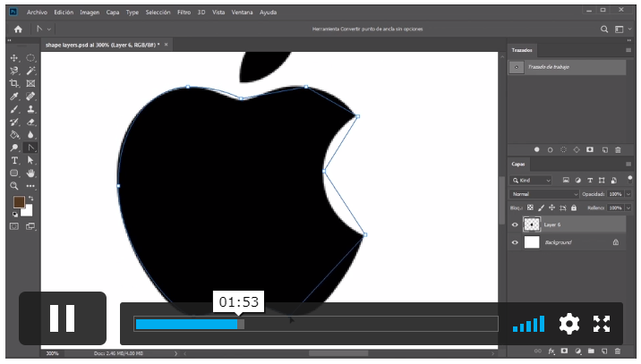Image resolution: width=641 pixels, height=364 pixels.
Task: Select the Dodge tool
Action: click(x=14, y=148)
